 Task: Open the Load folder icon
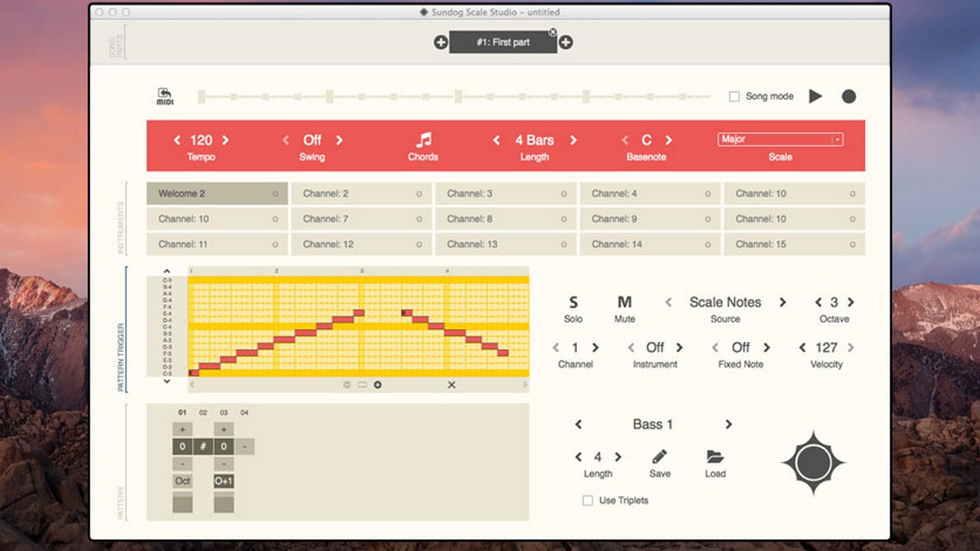coord(715,457)
